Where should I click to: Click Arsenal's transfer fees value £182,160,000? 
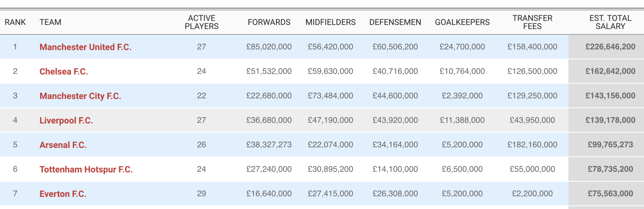(x=532, y=145)
